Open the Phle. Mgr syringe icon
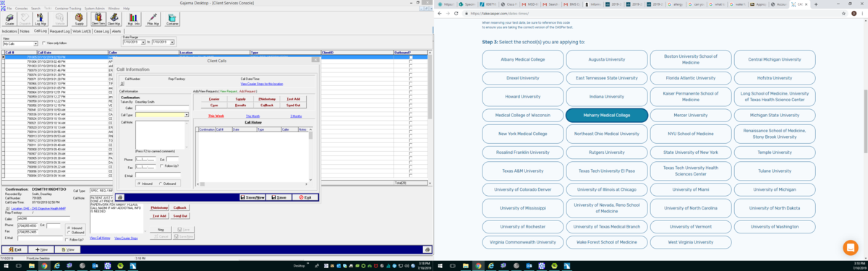 (153, 19)
